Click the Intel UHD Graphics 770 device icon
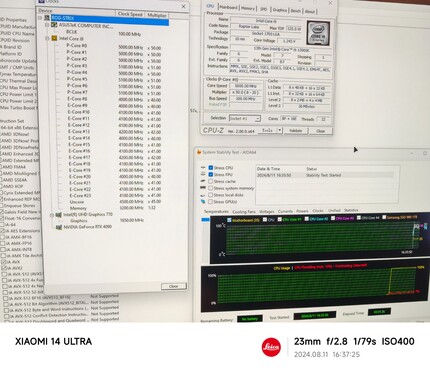Screen dimensions: 430x372 click(59, 215)
